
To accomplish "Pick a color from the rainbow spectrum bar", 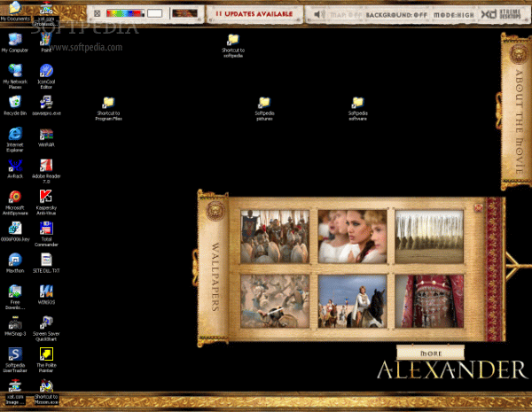I will coord(125,13).
